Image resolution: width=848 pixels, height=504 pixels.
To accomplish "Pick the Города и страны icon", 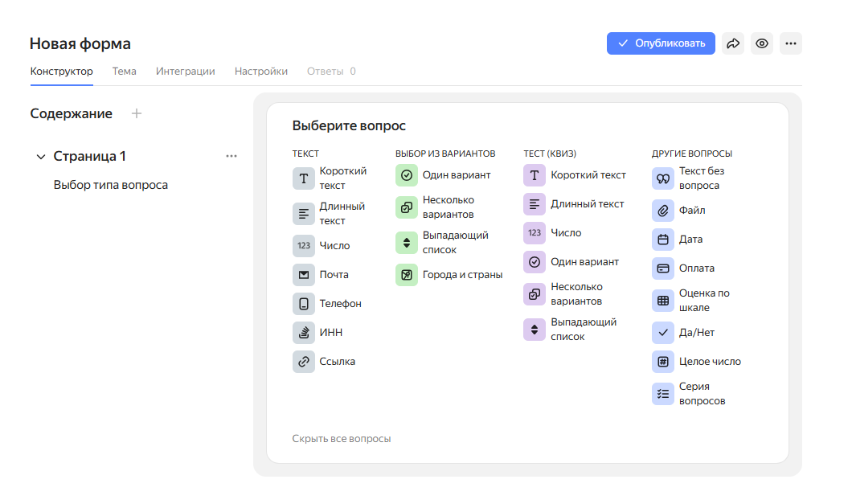I will point(407,275).
